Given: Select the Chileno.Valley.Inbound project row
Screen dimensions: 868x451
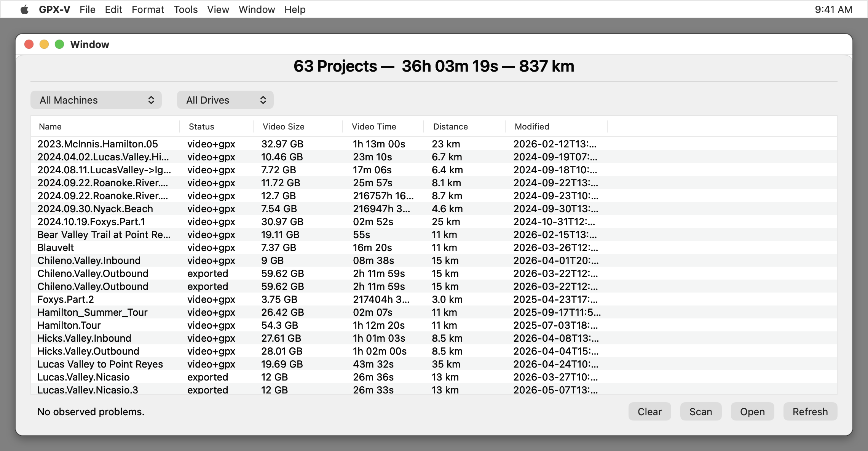Looking at the screenshot, I should (x=434, y=261).
